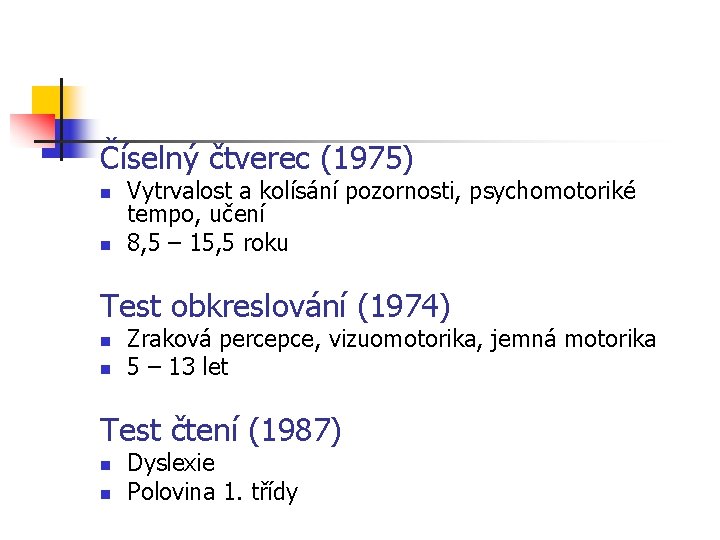The height and width of the screenshot is (540, 720).
Task: Click the red square in the slide logo
Action: point(33,129)
